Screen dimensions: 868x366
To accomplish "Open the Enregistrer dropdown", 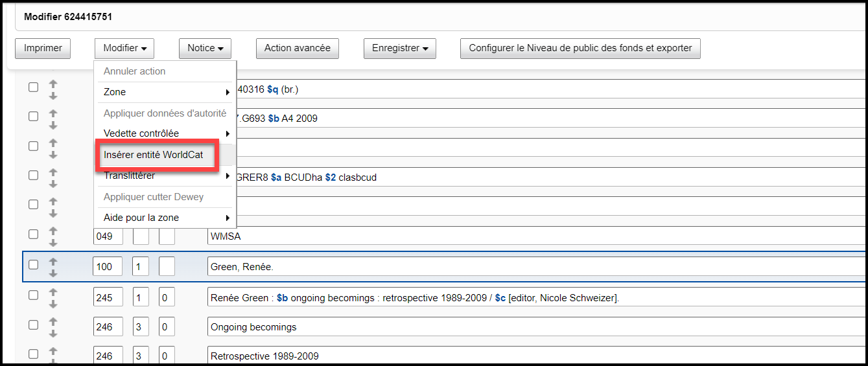I will [x=399, y=48].
